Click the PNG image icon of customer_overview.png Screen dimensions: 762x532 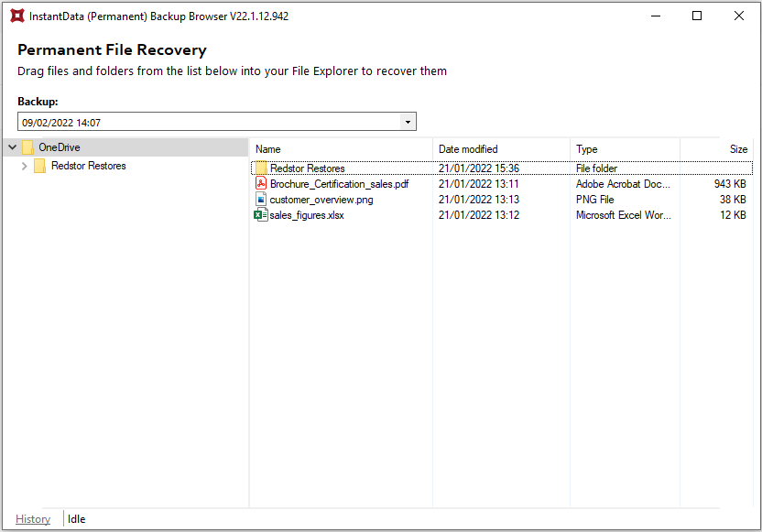261,200
